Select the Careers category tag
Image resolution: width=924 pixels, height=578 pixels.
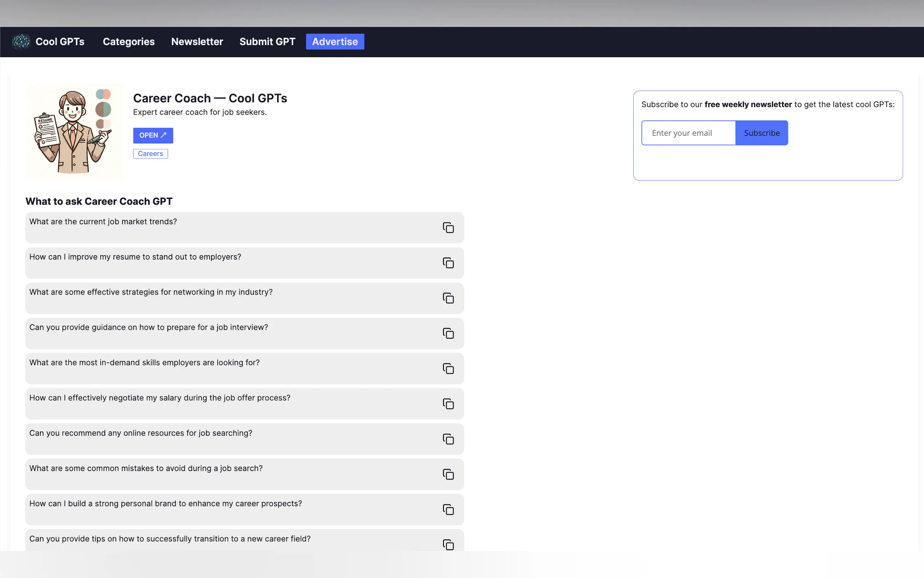tap(150, 154)
